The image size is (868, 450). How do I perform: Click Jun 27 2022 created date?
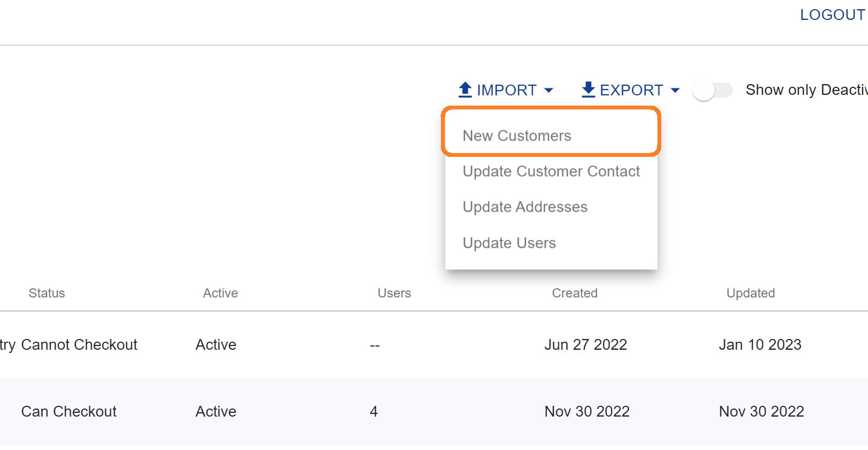pos(586,345)
